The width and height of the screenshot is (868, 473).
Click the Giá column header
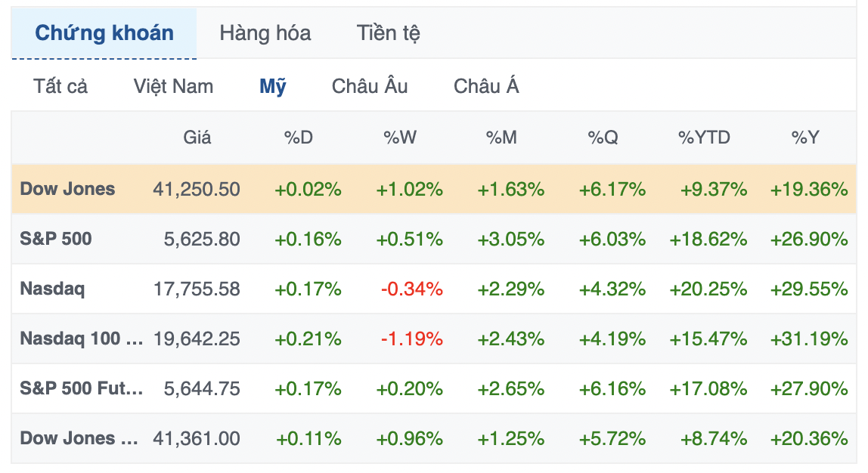pyautogui.click(x=197, y=138)
